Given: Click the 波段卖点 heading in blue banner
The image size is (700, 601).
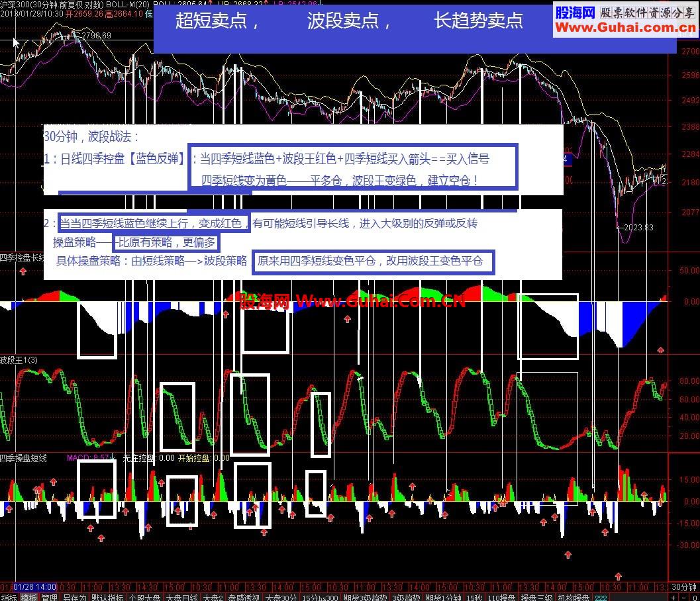Looking at the screenshot, I should (x=343, y=21).
